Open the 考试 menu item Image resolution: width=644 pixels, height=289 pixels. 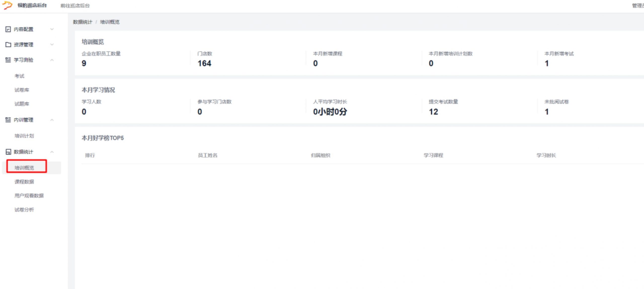click(19, 76)
